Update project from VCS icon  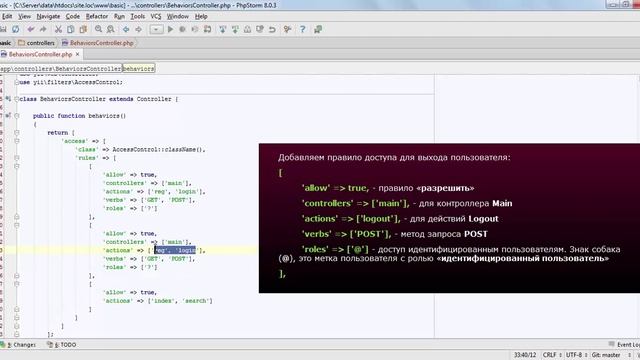click(x=222, y=29)
